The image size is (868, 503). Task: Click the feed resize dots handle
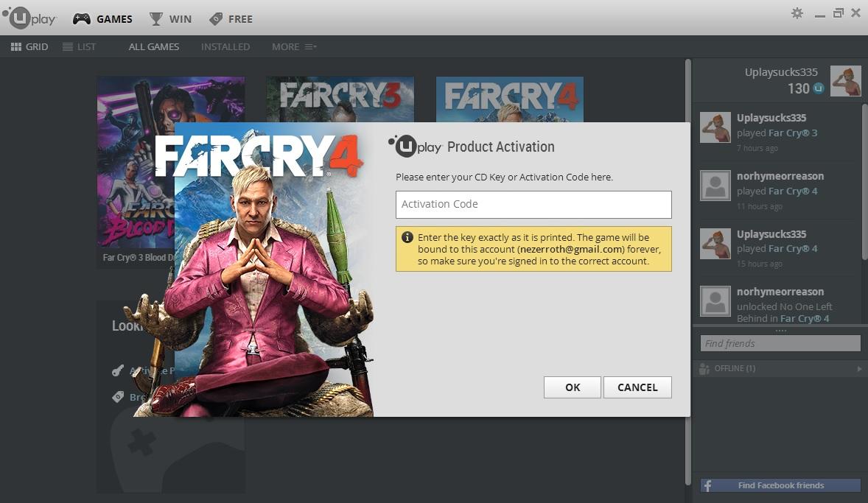click(x=780, y=331)
